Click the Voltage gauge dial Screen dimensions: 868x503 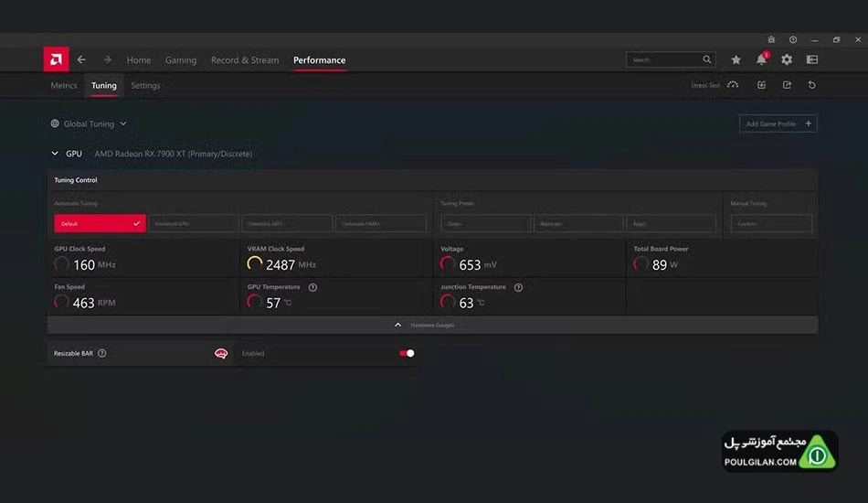click(x=448, y=263)
